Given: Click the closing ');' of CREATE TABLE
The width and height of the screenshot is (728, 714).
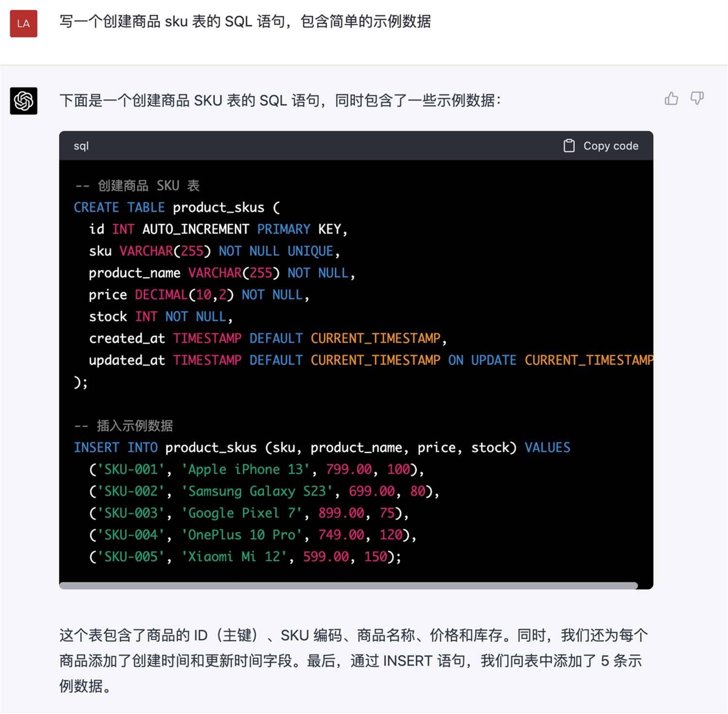Looking at the screenshot, I should pyautogui.click(x=81, y=382).
